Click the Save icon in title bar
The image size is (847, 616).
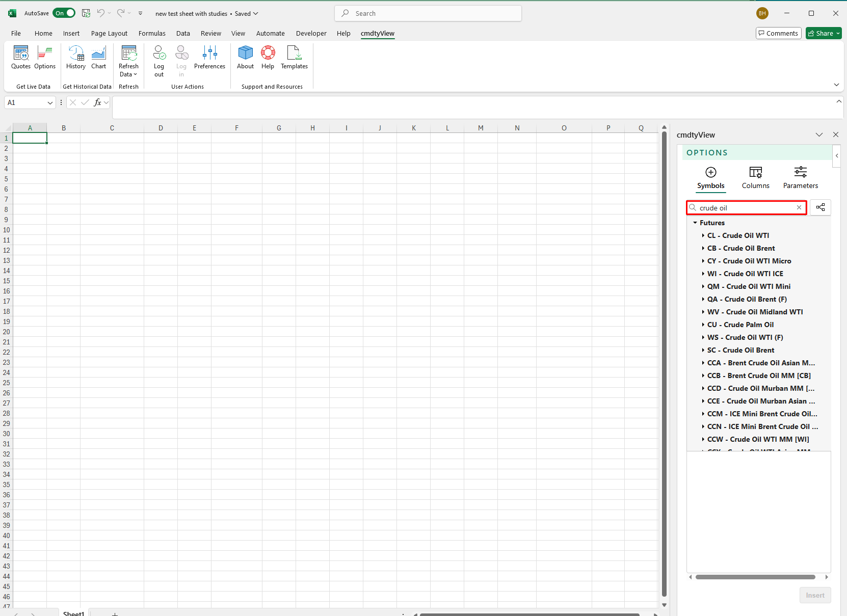point(86,13)
